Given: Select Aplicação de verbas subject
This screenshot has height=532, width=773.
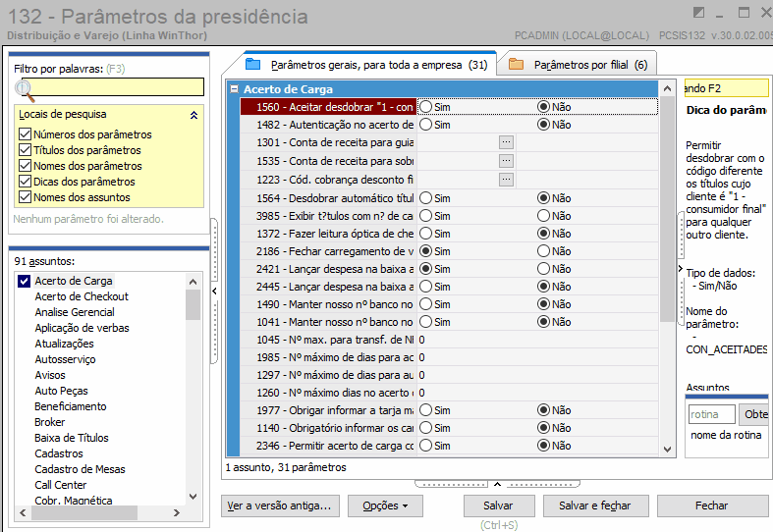Looking at the screenshot, I should coord(82,328).
